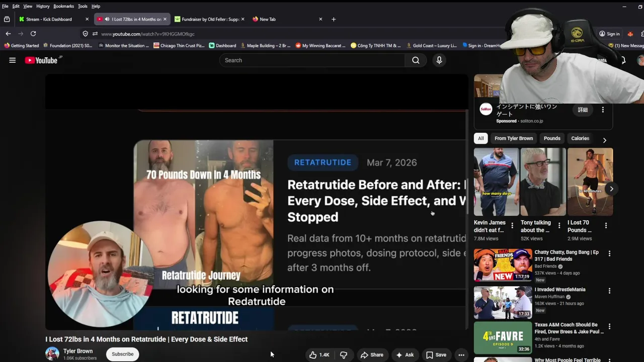644x362 pixels.
Task: Open the Edit menu
Action: (16, 6)
